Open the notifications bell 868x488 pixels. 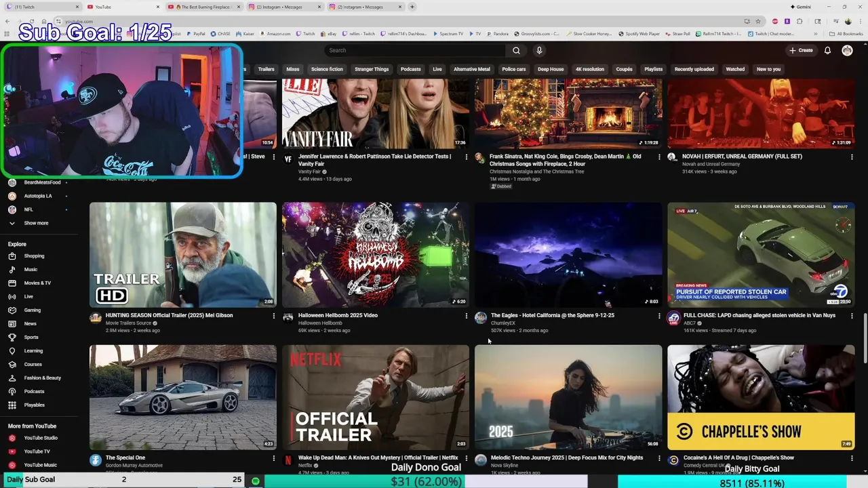click(827, 50)
